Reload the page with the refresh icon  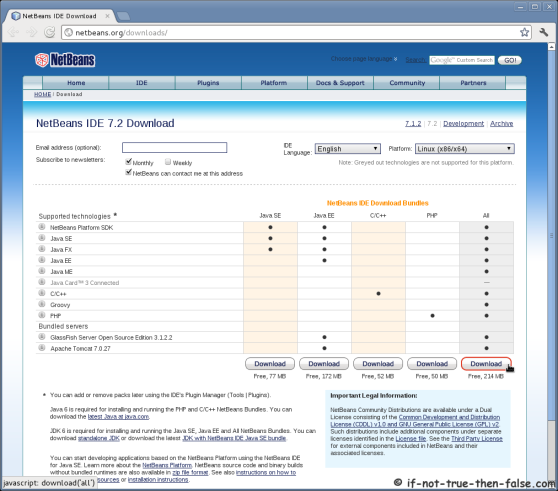pos(49,32)
